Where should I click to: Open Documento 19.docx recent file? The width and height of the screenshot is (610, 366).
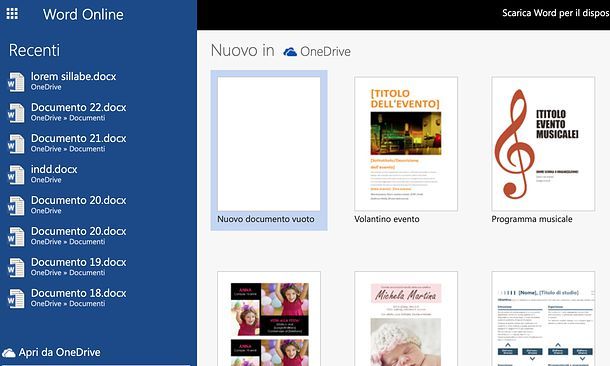[79, 262]
